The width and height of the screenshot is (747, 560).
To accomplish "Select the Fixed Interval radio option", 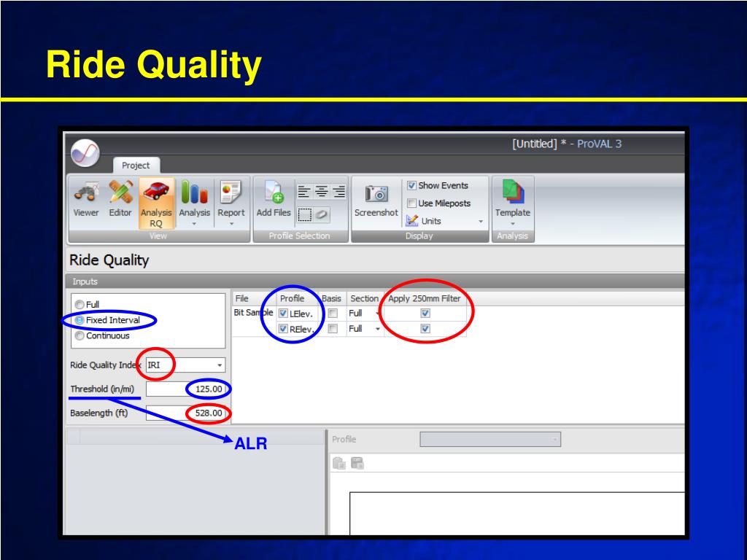I will coord(80,320).
